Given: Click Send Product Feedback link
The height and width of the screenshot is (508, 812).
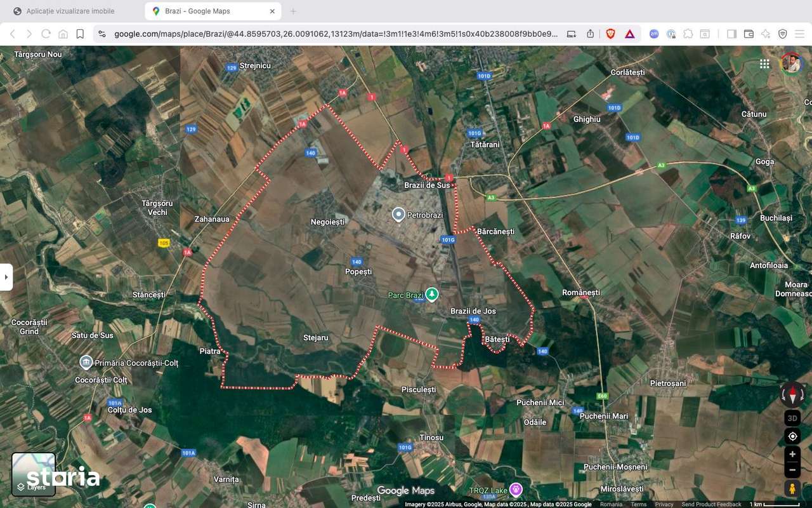Looking at the screenshot, I should 712,504.
